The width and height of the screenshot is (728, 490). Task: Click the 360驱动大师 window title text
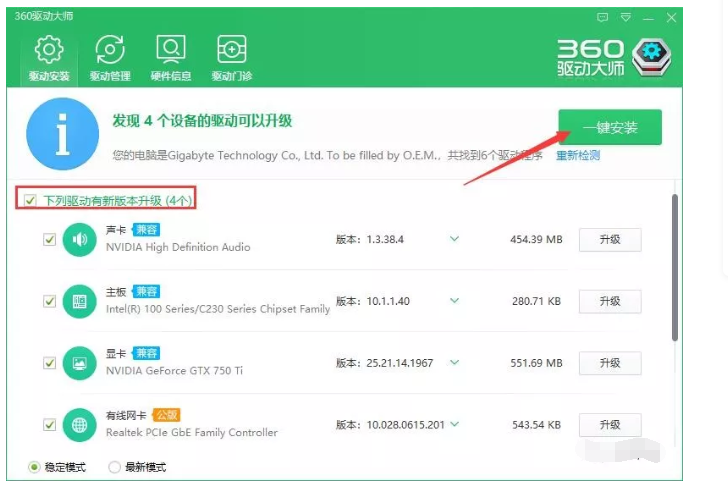click(44, 16)
